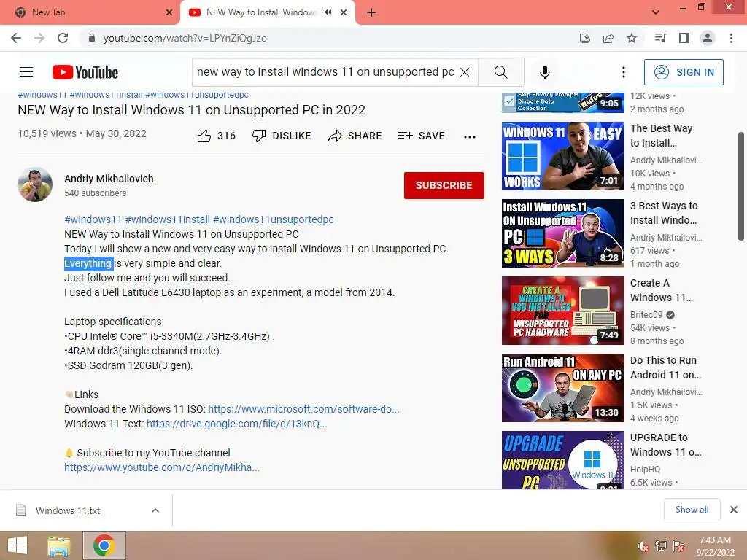This screenshot has width=747, height=560.
Task: Open the Chrome three-dot menu
Action: click(731, 38)
